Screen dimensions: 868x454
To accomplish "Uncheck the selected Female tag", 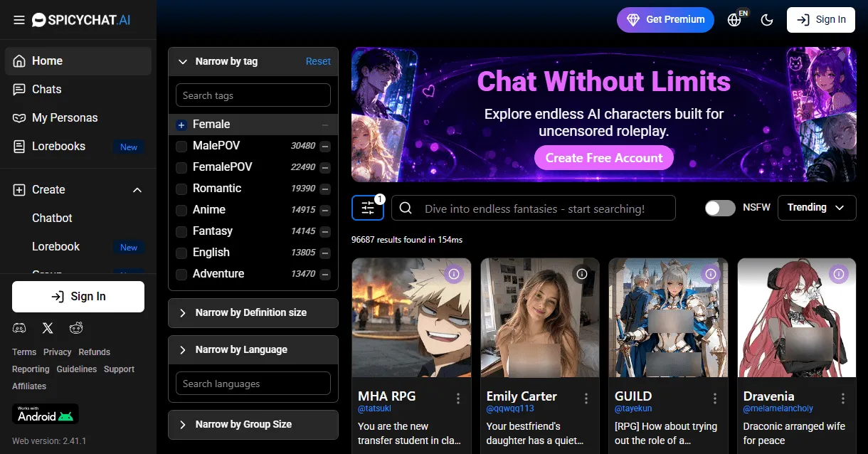I will pos(181,125).
